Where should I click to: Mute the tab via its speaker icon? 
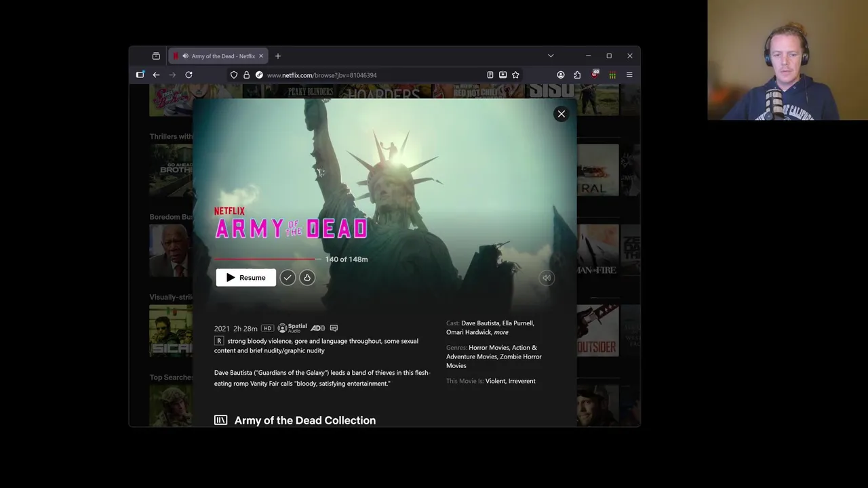(185, 56)
